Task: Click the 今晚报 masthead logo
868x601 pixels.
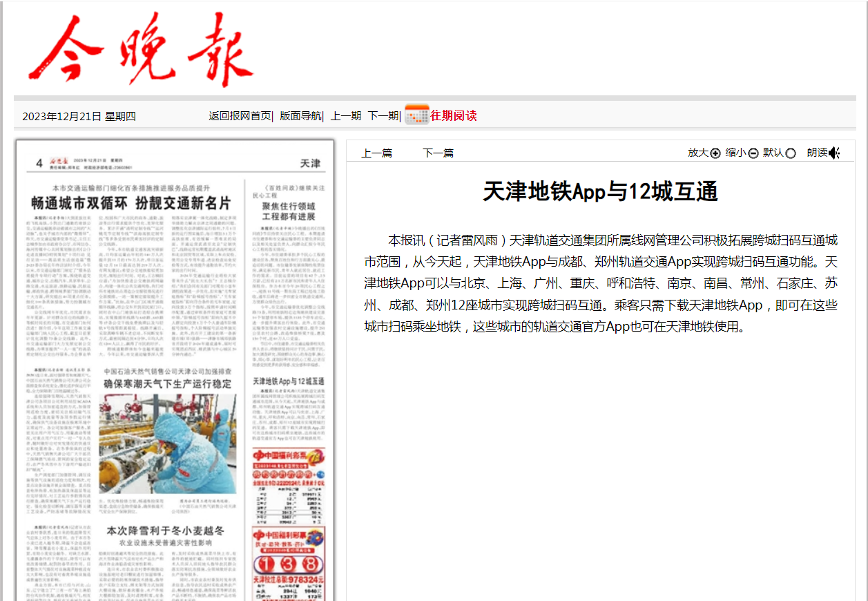Action: click(x=141, y=50)
